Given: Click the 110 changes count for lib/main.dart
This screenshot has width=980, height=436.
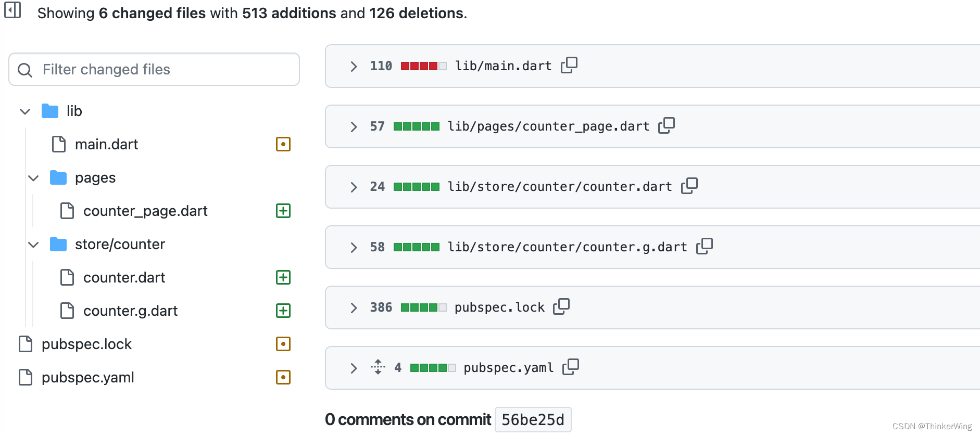Looking at the screenshot, I should [x=381, y=66].
